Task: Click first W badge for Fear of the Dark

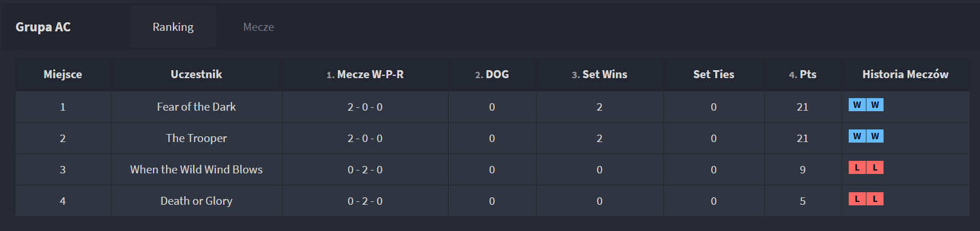Action: coord(857,105)
